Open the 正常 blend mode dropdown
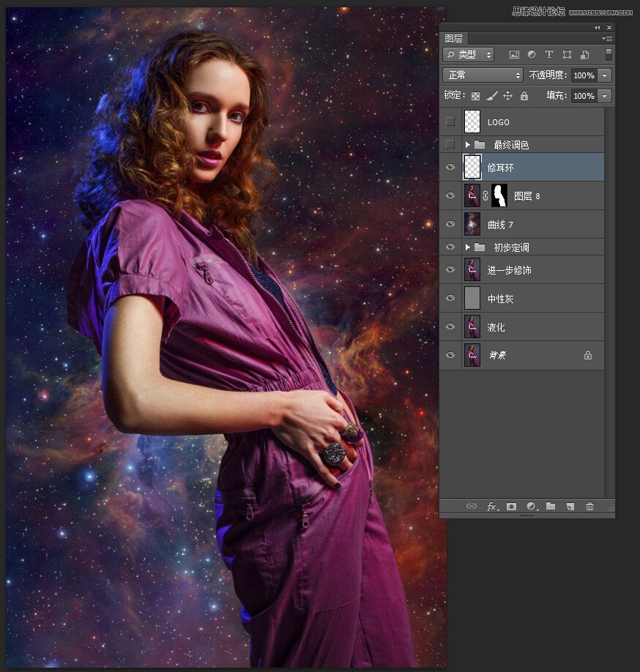 click(x=483, y=75)
